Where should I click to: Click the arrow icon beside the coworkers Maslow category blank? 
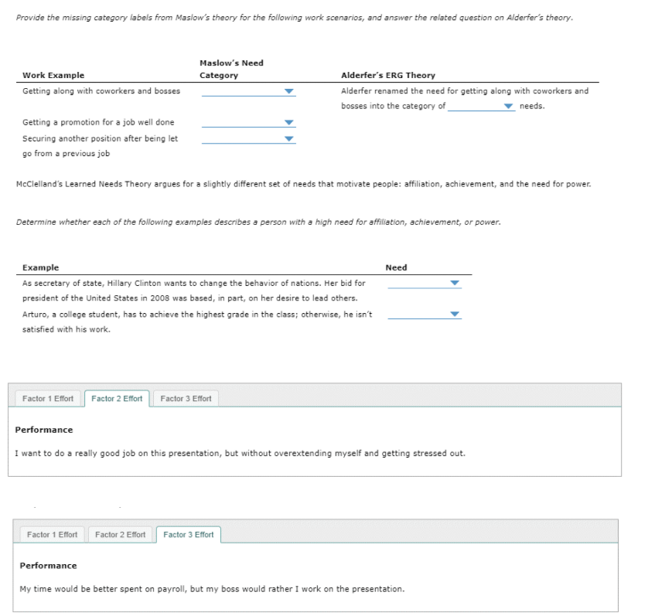[x=288, y=91]
